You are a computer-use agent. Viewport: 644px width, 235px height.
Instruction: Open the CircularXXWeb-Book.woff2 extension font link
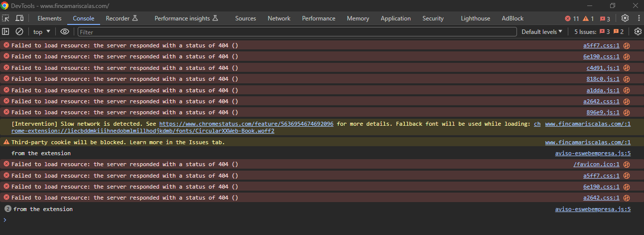click(143, 131)
